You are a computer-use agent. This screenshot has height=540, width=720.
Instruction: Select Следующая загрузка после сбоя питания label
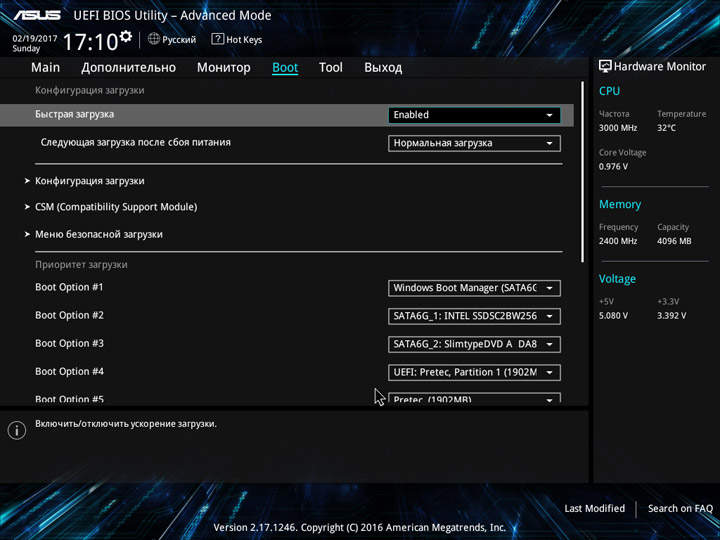point(135,142)
